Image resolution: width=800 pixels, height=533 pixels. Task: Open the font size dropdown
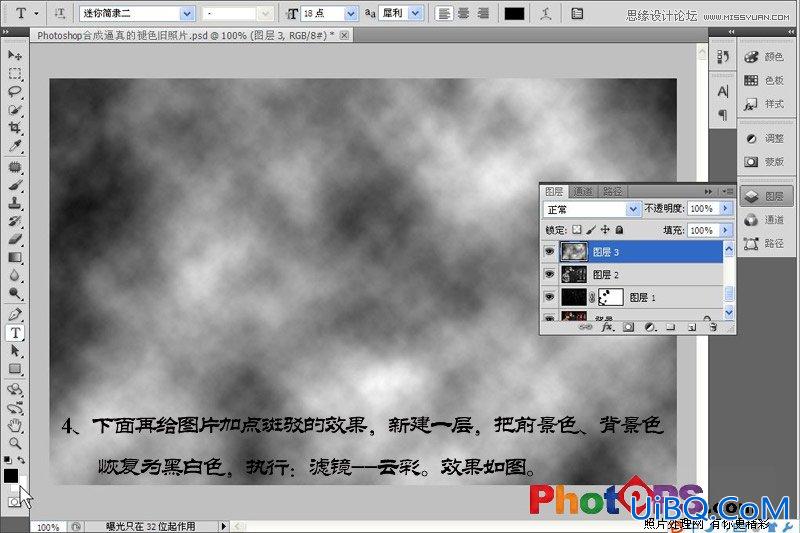351,14
